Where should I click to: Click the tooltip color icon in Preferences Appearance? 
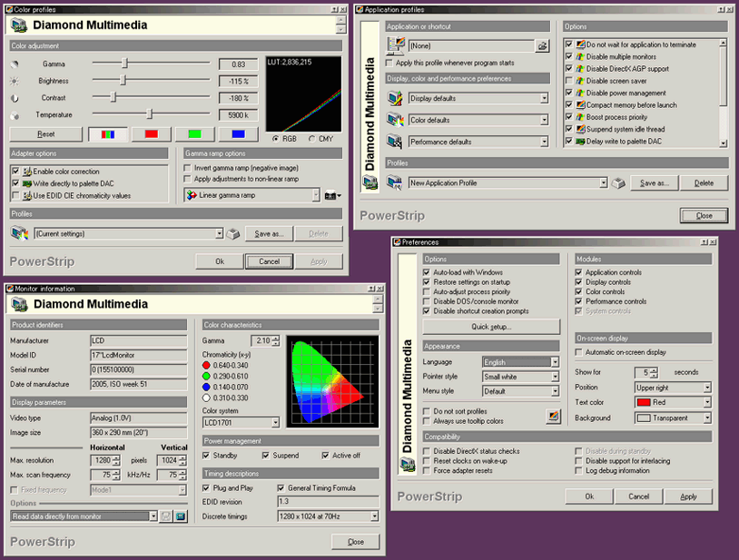(554, 417)
